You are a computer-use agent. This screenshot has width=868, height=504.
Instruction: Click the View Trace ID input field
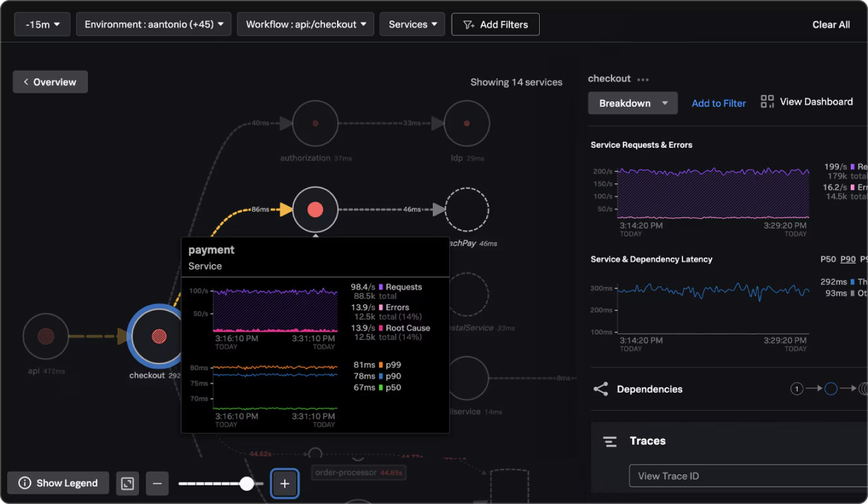click(749, 475)
